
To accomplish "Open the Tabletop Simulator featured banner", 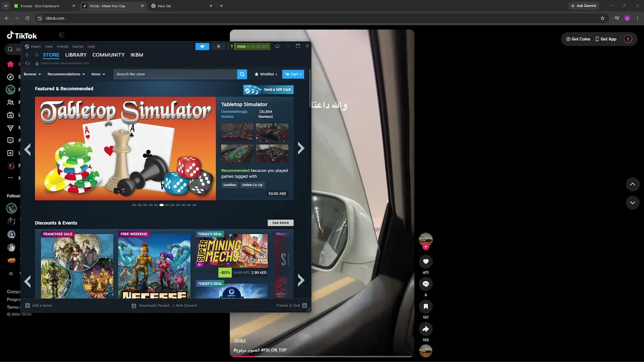I will point(125,148).
